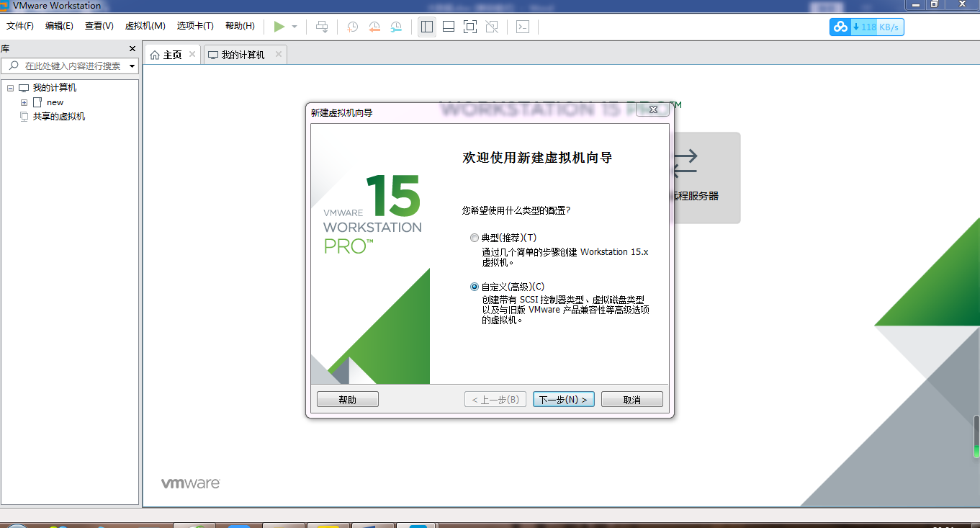This screenshot has width=980, height=528.
Task: Open the 查看(V) menu
Action: 99,26
